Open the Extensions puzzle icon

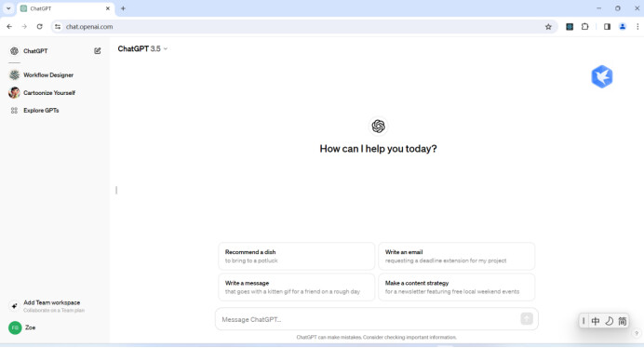[584, 27]
